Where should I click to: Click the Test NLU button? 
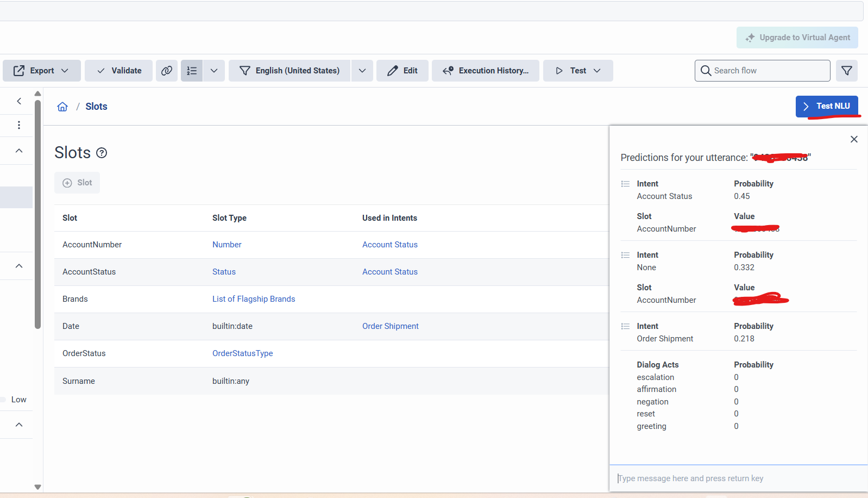pyautogui.click(x=827, y=106)
